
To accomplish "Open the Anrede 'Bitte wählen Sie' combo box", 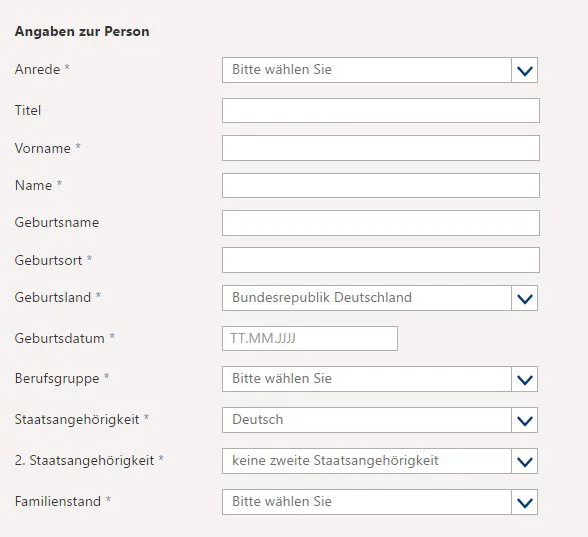I will tap(380, 70).
